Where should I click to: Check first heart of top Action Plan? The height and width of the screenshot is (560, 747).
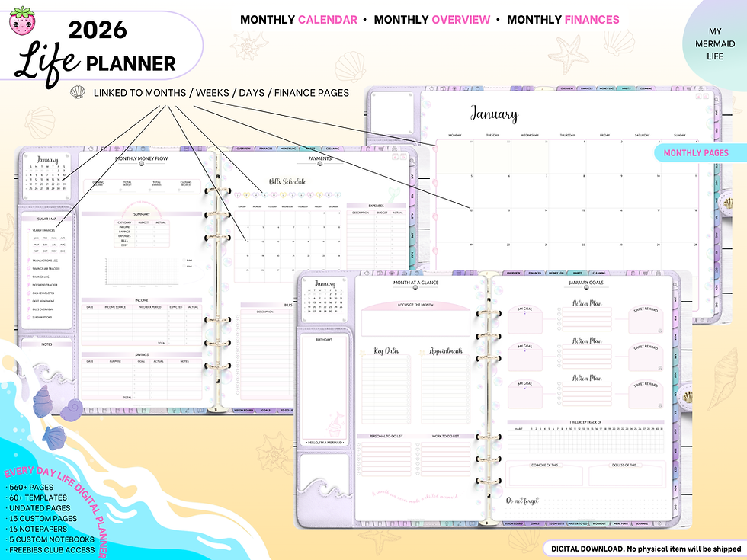[x=559, y=309]
